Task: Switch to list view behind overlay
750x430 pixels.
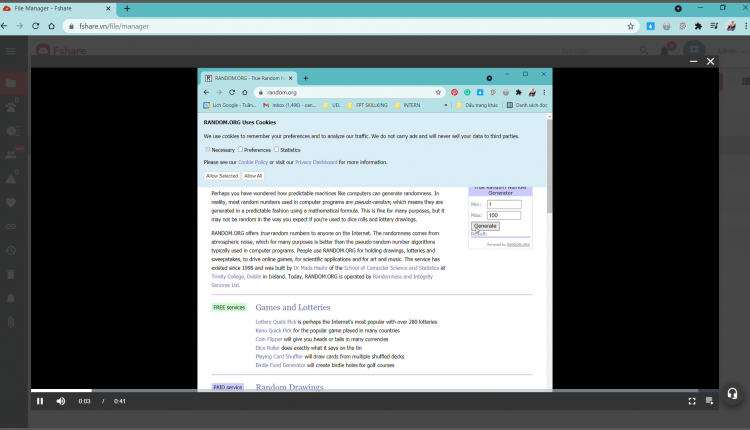Action: pyautogui.click(x=745, y=82)
